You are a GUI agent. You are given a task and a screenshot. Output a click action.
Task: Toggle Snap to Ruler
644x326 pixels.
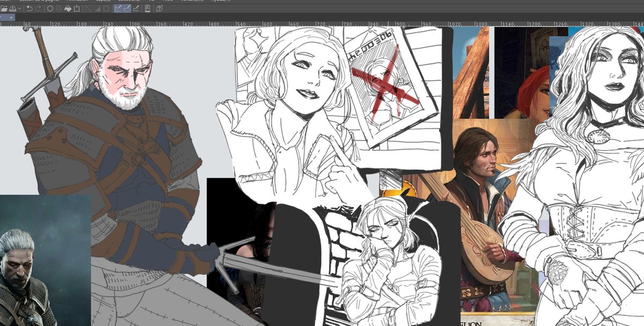[119, 9]
